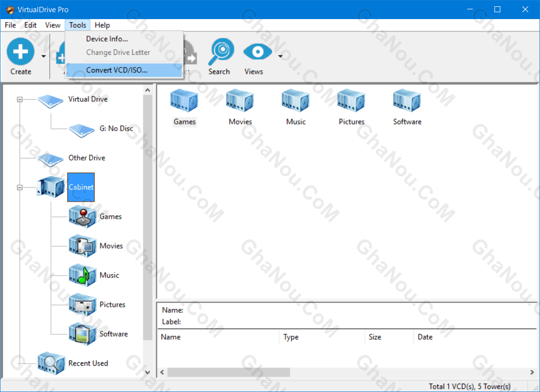Image resolution: width=540 pixels, height=392 pixels.
Task: Sort by the Name column header
Action: (218, 337)
